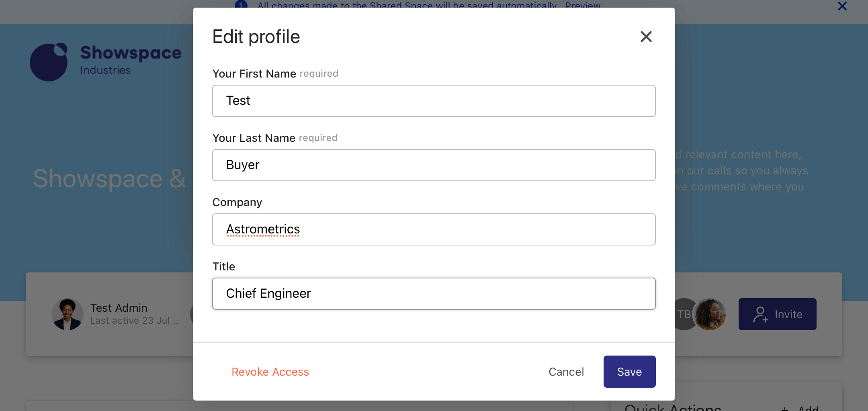Close the Edit profile dialog

coord(646,37)
